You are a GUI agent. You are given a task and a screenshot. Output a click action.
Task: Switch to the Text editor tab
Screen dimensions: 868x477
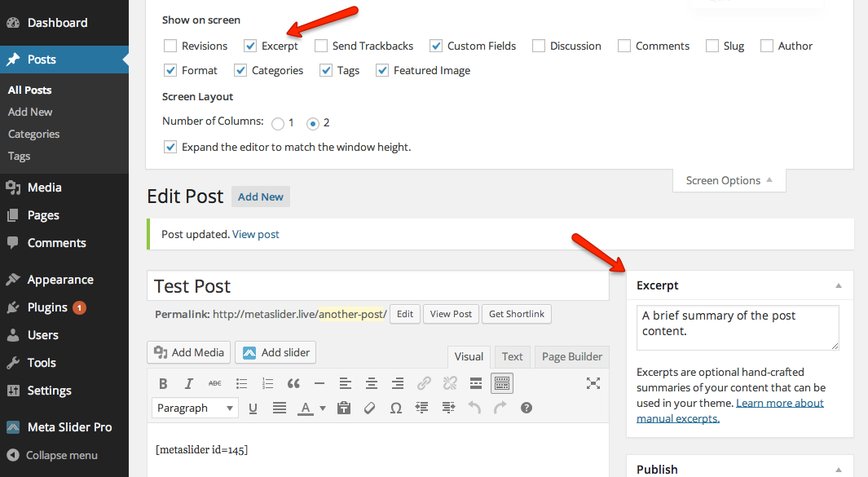(x=512, y=356)
